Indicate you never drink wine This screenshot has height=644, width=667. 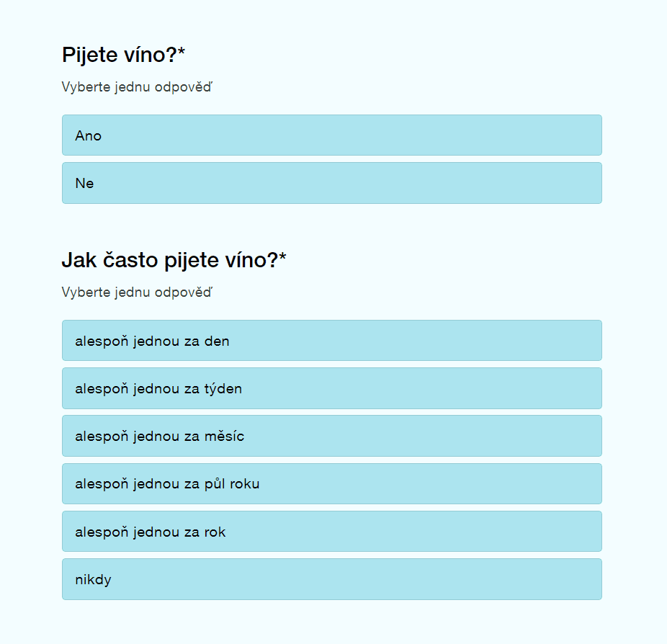pos(331,579)
